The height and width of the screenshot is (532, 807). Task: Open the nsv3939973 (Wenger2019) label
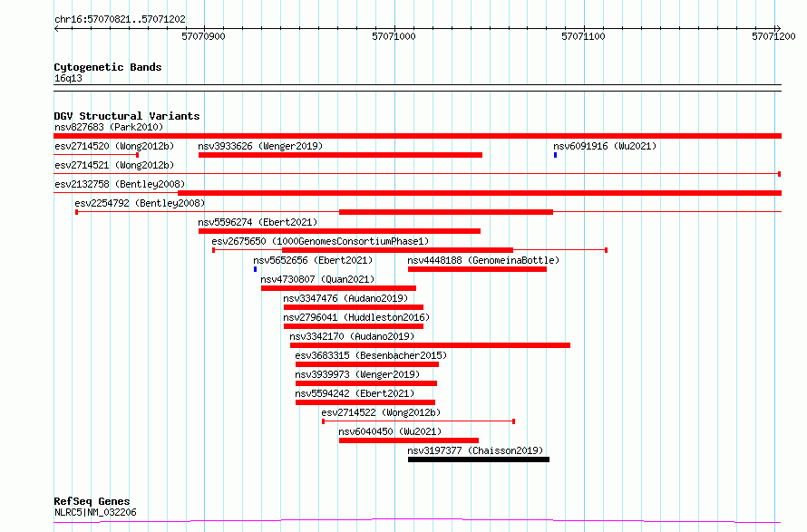[x=357, y=374]
